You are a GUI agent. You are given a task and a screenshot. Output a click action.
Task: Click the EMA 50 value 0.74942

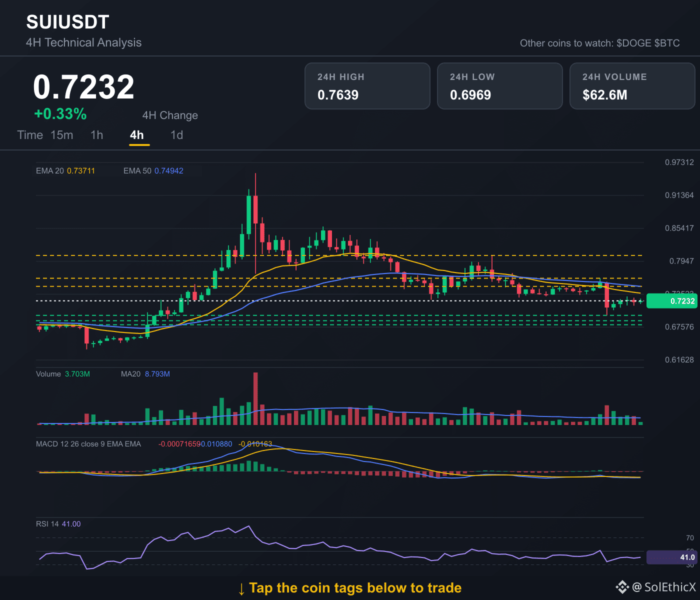[x=169, y=171]
